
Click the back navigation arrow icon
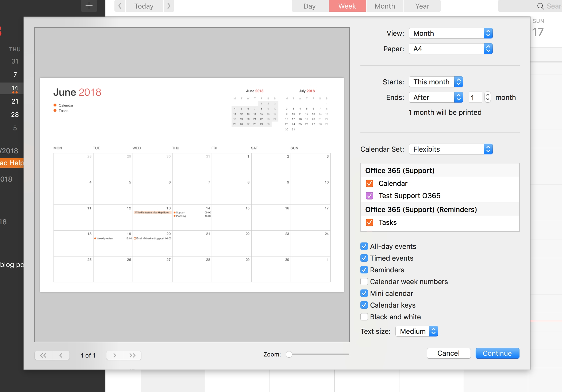click(120, 6)
